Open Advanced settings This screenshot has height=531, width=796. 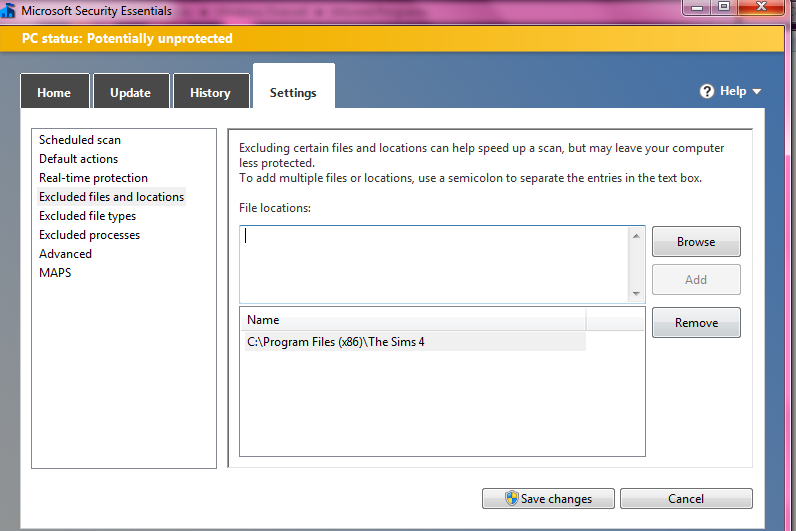[x=65, y=254]
